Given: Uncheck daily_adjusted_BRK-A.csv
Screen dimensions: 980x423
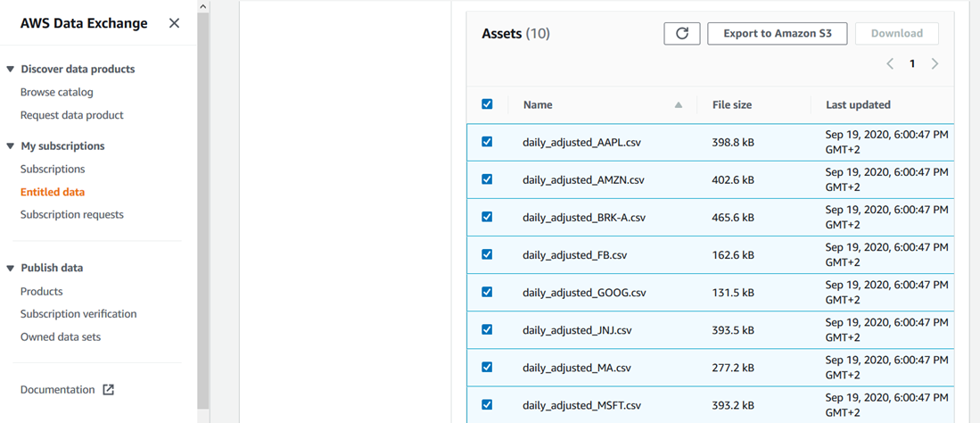Looking at the screenshot, I should (487, 217).
